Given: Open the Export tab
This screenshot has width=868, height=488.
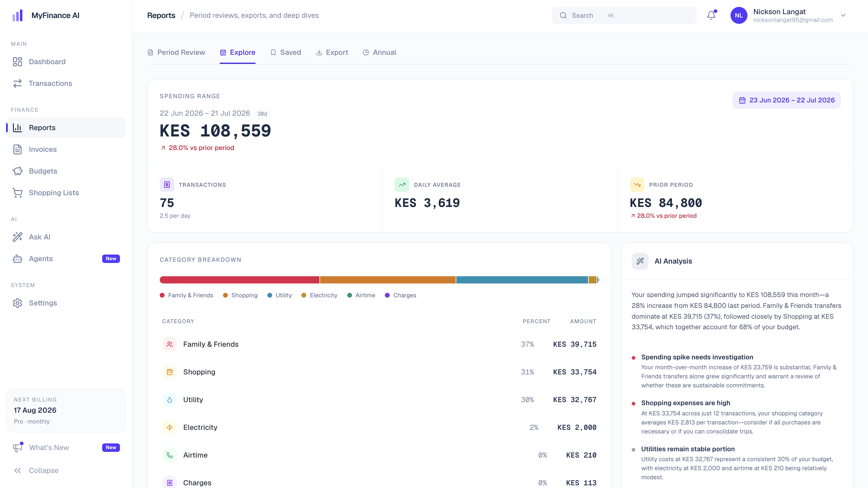Looking at the screenshot, I should click(x=332, y=52).
